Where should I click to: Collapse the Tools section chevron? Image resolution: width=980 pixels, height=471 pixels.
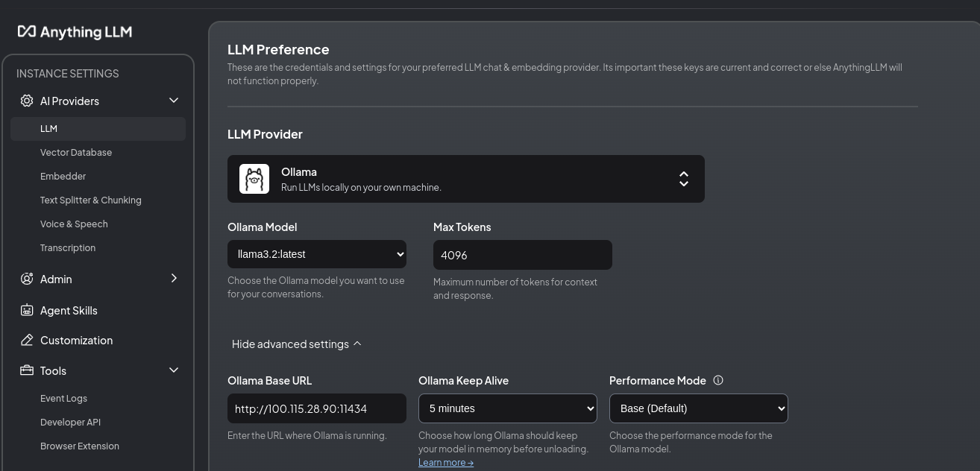point(174,370)
